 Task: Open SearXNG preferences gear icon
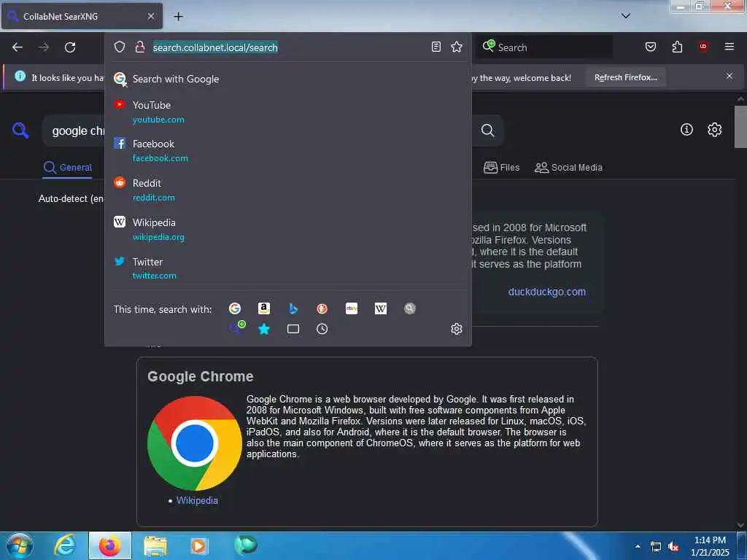[714, 130]
